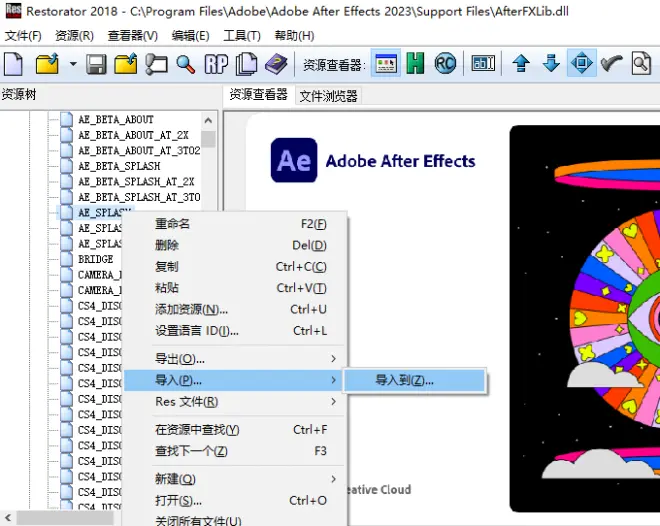Image resolution: width=660 pixels, height=526 pixels.
Task: Open the 文件(F) menu
Action: [x=23, y=36]
